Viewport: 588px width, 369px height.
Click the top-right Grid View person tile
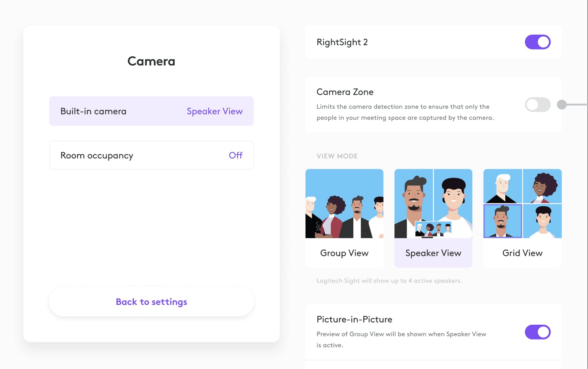(x=542, y=186)
